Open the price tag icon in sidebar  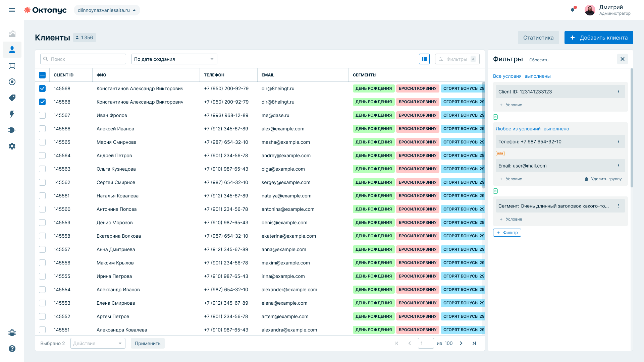[12, 98]
